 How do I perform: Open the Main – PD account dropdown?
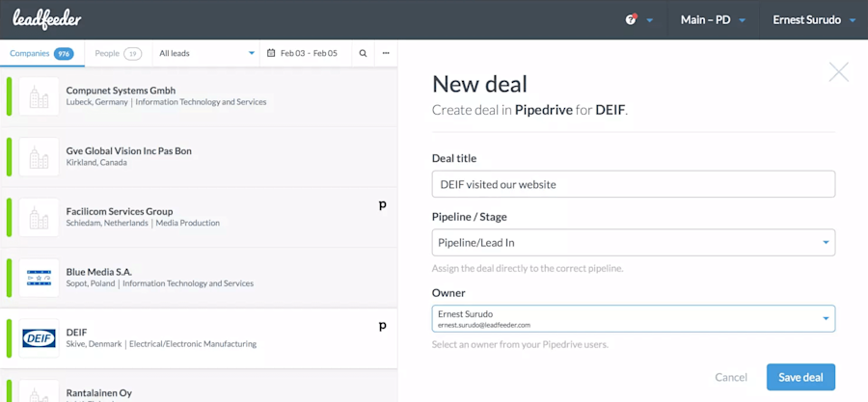pyautogui.click(x=714, y=20)
